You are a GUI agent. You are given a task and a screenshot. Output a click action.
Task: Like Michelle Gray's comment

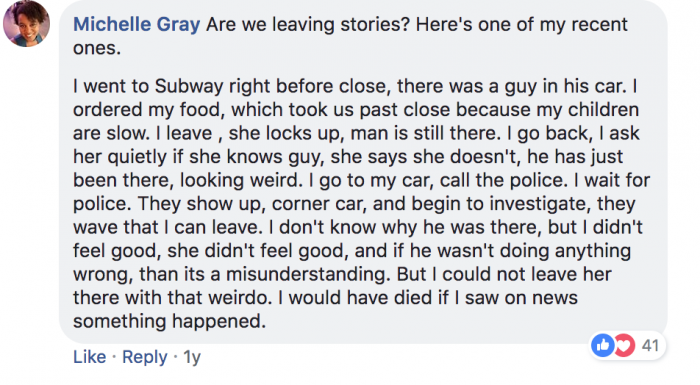(x=90, y=357)
